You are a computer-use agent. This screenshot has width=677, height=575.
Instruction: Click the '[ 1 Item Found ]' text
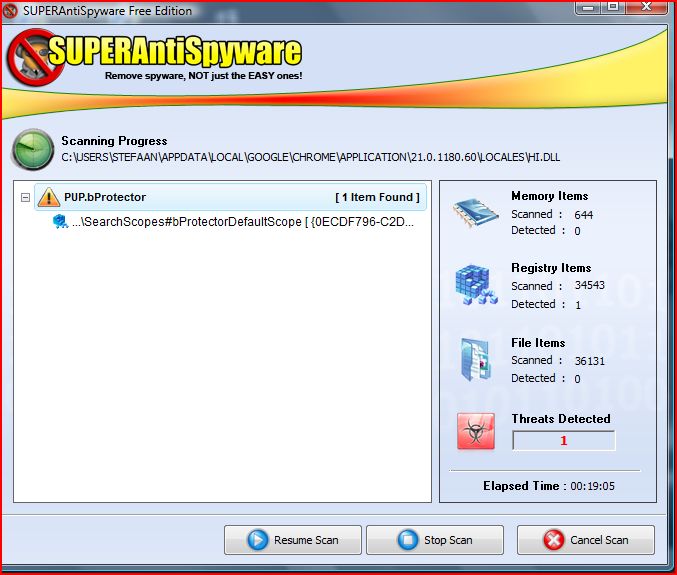tap(377, 197)
